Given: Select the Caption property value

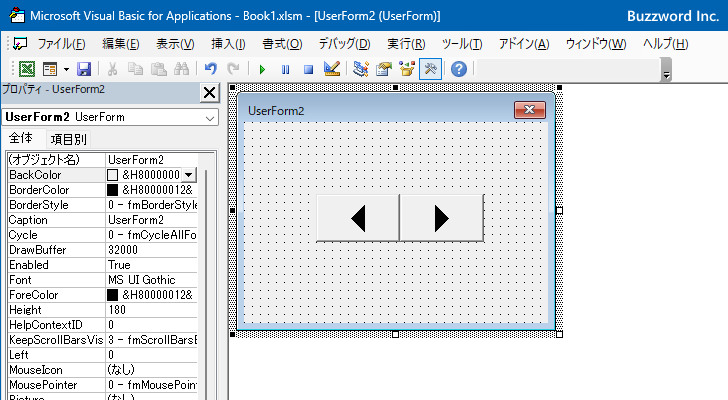Looking at the screenshot, I should click(151, 220).
